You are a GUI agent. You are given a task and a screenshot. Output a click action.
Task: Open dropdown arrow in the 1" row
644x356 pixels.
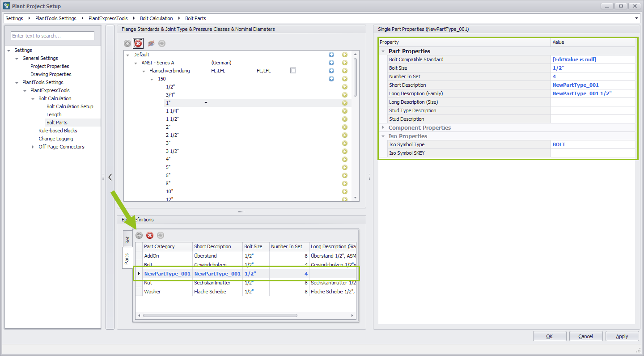[x=206, y=103]
